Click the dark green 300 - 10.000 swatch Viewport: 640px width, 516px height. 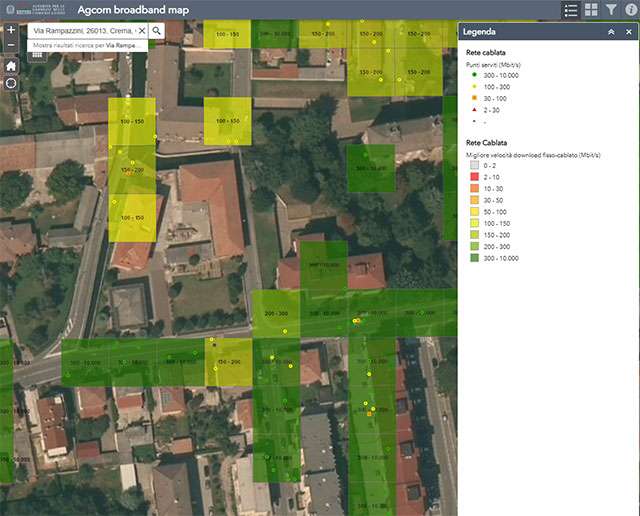[x=474, y=258]
